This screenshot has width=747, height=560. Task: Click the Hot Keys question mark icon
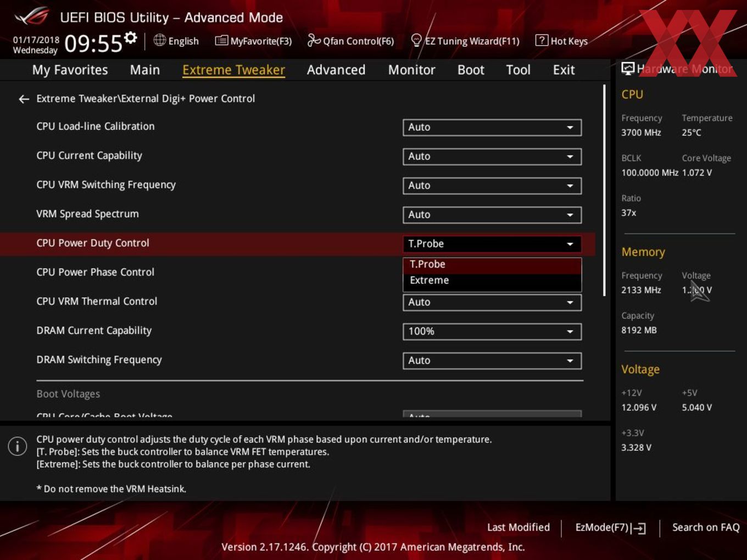coord(542,40)
